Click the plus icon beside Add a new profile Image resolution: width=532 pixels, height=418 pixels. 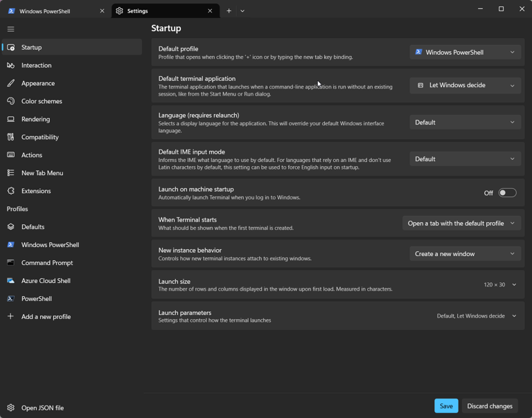point(11,316)
